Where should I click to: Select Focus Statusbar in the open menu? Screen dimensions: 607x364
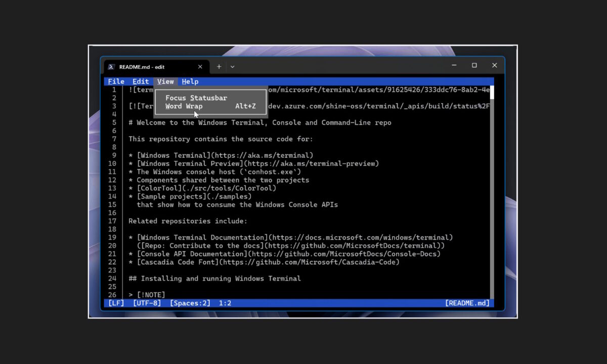click(x=196, y=98)
